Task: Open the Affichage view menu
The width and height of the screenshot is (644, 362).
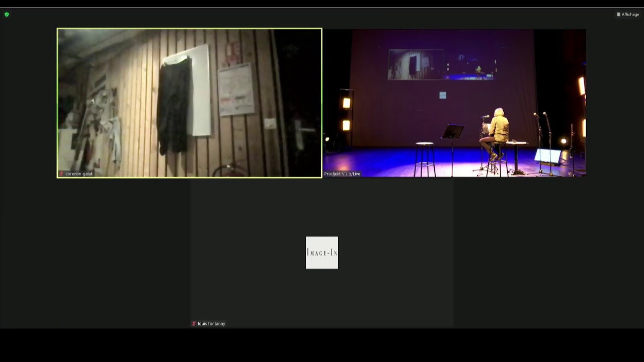Action: click(x=628, y=15)
